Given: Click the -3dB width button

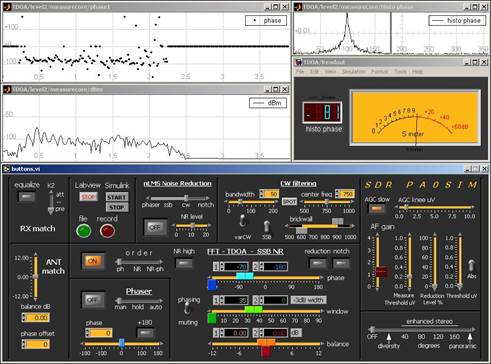Looking at the screenshot, I should tap(308, 300).
